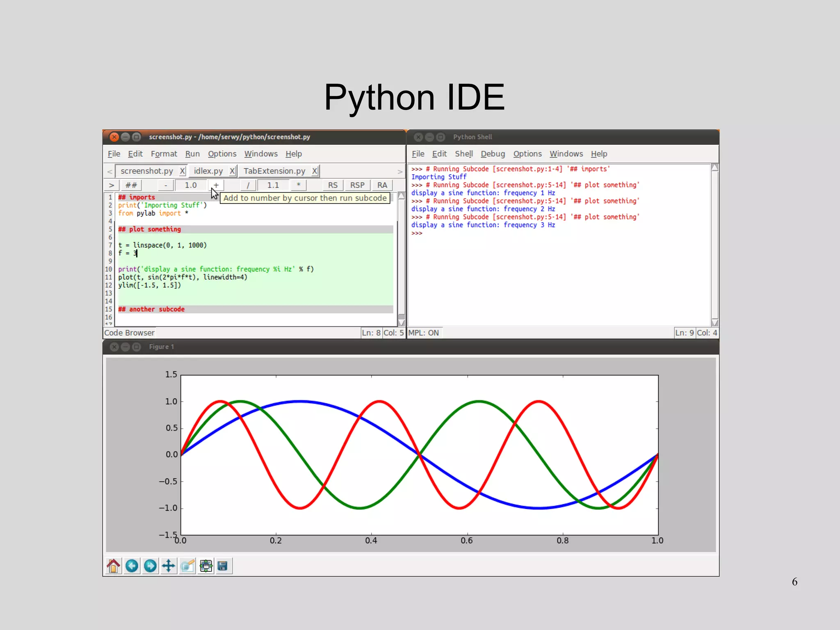The width and height of the screenshot is (840, 630).
Task: Click the Back arrow in Figure toolbar
Action: [x=132, y=566]
